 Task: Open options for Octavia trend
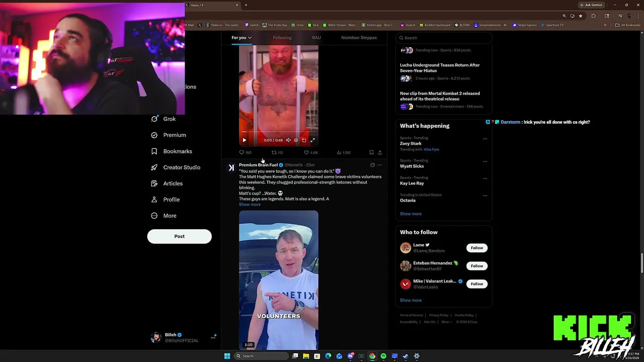pyautogui.click(x=485, y=196)
